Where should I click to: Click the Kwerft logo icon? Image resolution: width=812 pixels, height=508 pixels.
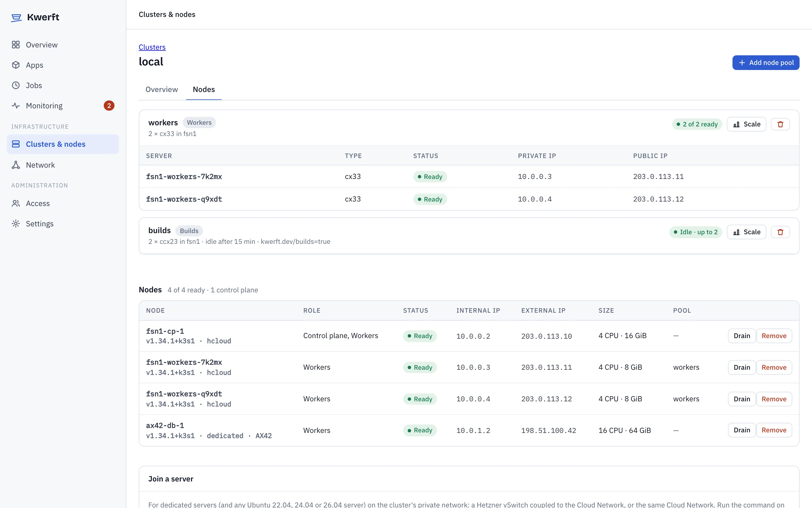point(16,17)
